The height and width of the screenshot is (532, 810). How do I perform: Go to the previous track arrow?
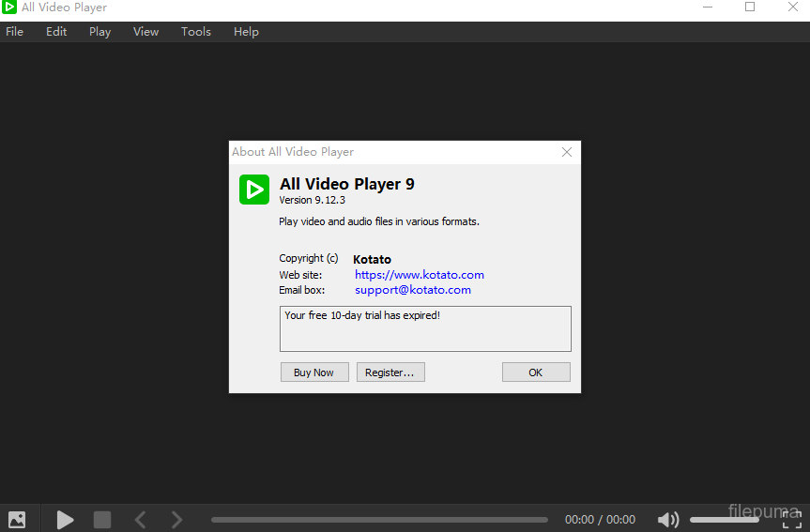(140, 519)
